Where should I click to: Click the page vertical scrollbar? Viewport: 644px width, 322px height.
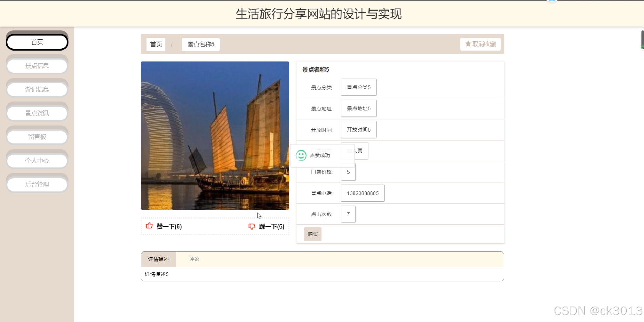click(x=642, y=40)
